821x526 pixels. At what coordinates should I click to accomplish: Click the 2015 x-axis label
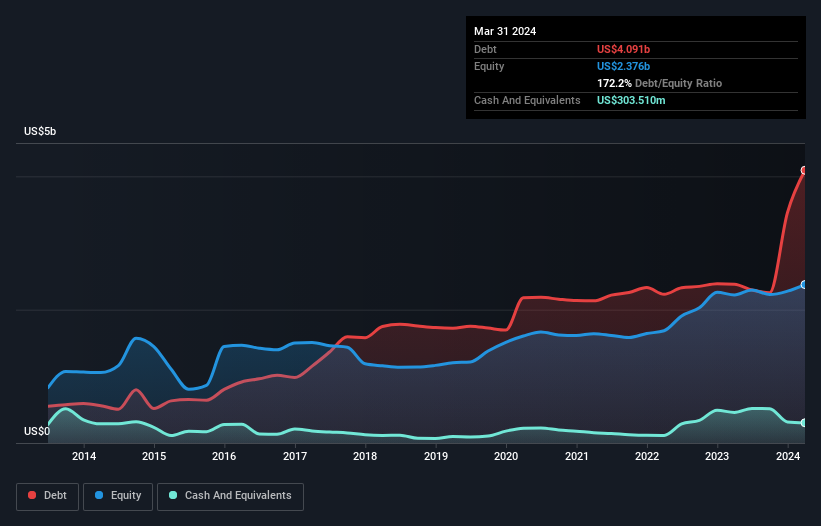pyautogui.click(x=154, y=456)
